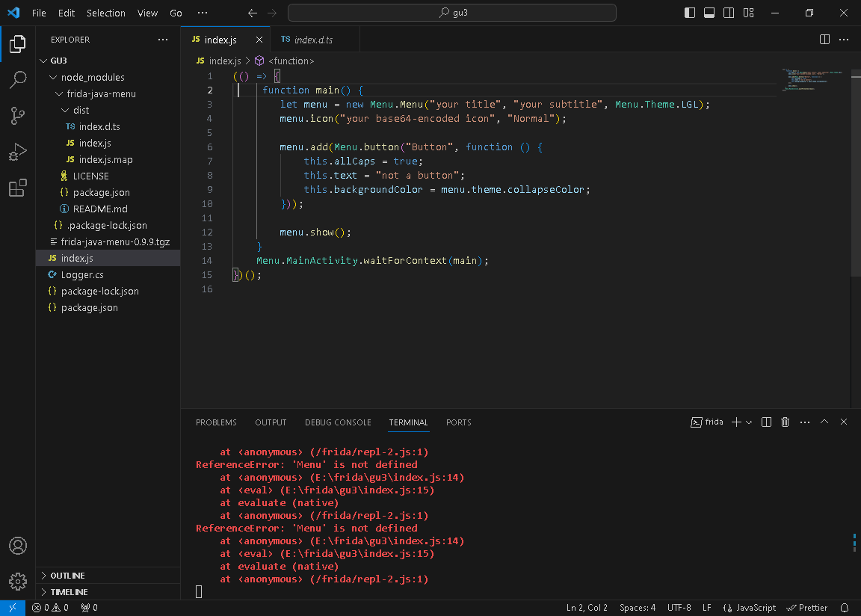861x616 pixels.
Task: Switch to the Debug Console tab
Action: pos(339,422)
